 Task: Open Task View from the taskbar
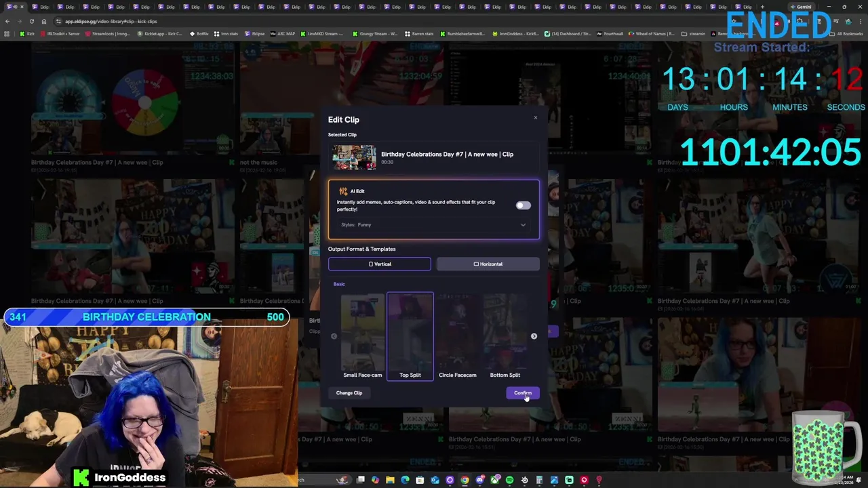(361, 480)
